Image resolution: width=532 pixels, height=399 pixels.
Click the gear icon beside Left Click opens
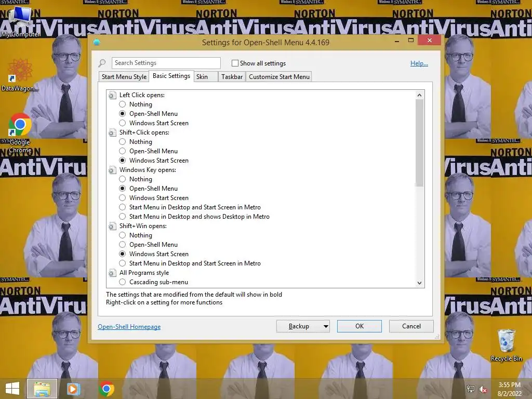click(x=112, y=96)
